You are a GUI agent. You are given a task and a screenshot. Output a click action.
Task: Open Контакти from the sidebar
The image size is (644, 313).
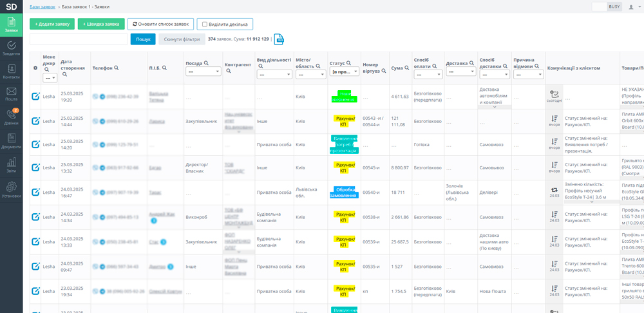(x=11, y=71)
